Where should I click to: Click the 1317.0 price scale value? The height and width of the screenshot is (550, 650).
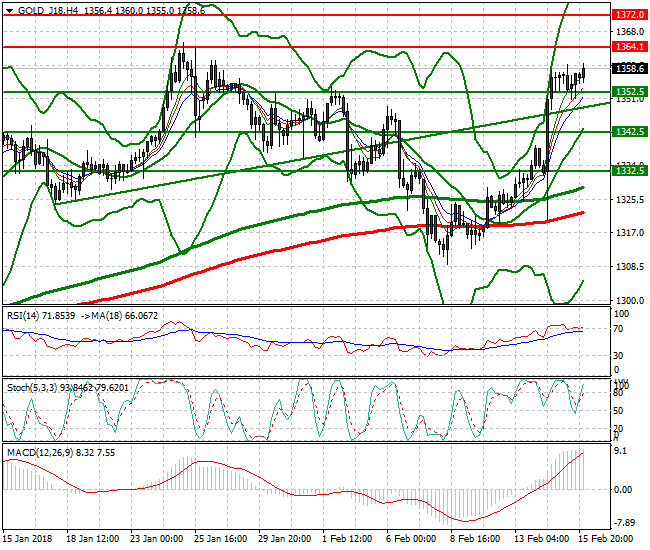tap(630, 233)
